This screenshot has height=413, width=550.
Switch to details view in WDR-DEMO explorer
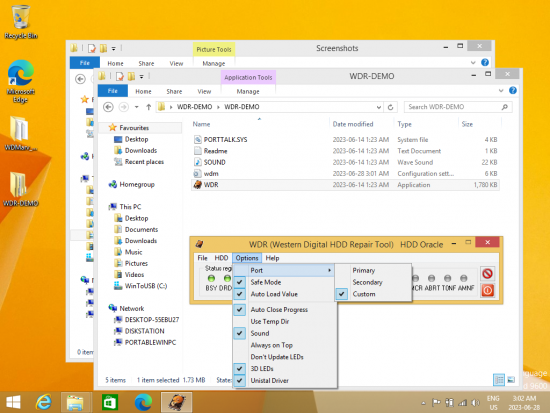(498, 380)
